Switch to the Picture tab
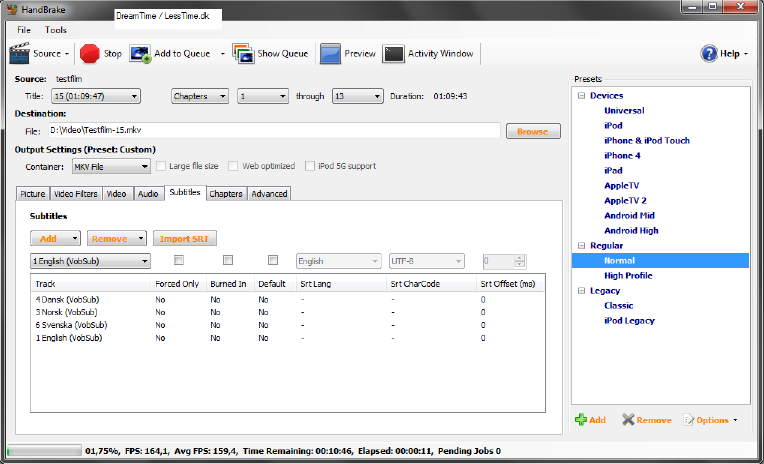Screen dimensions: 764x464 (33, 193)
